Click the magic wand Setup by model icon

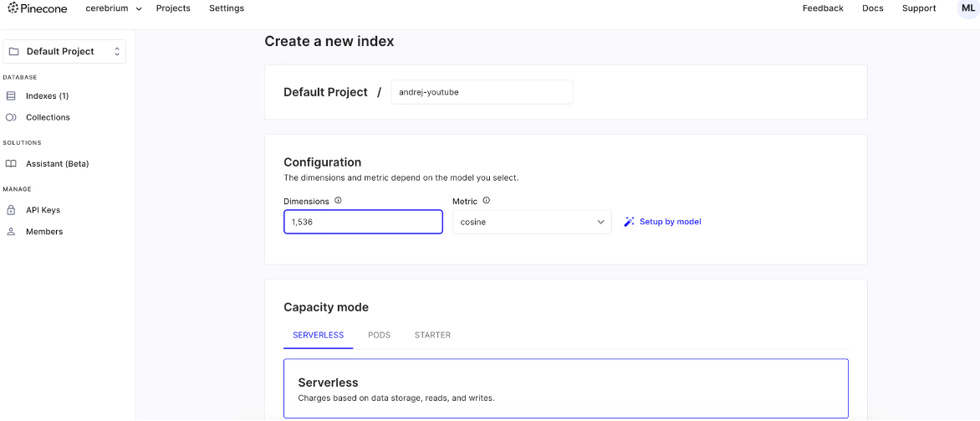[x=630, y=222]
